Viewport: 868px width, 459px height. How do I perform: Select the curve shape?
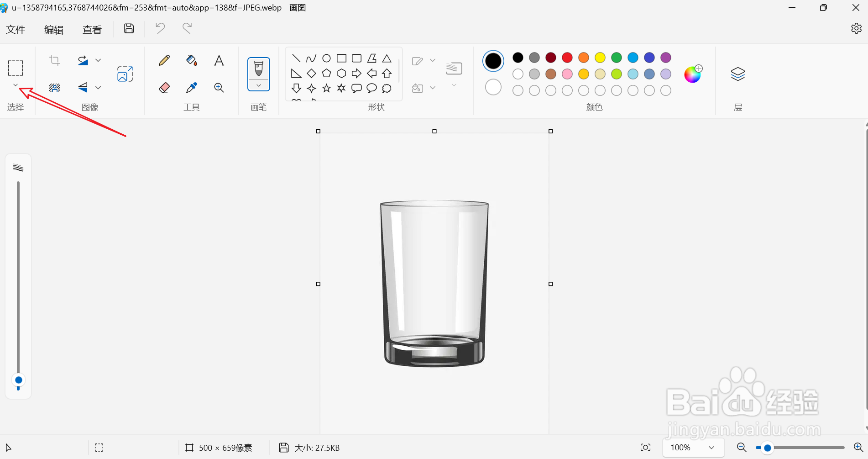coord(311,58)
